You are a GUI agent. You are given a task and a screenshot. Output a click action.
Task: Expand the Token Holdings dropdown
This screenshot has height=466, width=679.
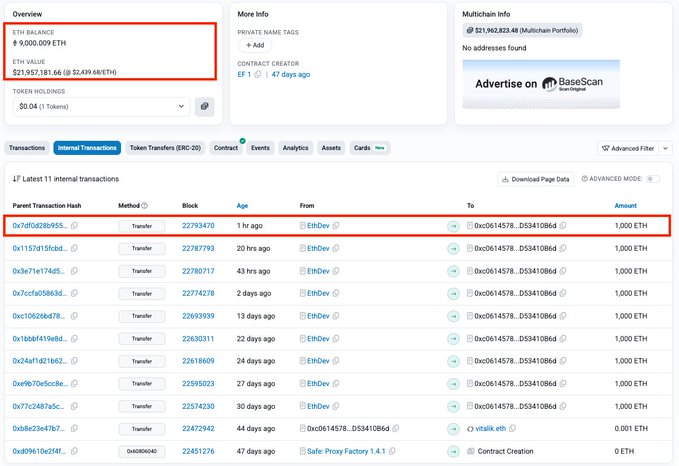tap(181, 105)
